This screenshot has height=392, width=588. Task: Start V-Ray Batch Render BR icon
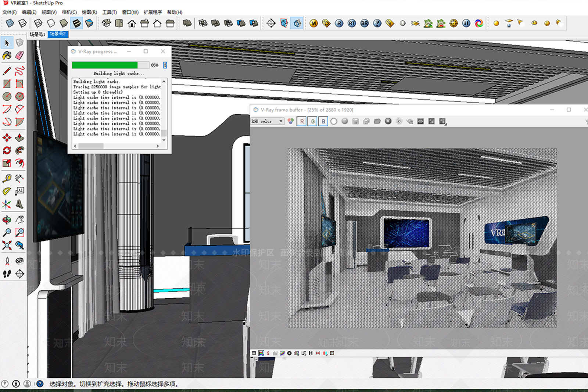point(364,24)
